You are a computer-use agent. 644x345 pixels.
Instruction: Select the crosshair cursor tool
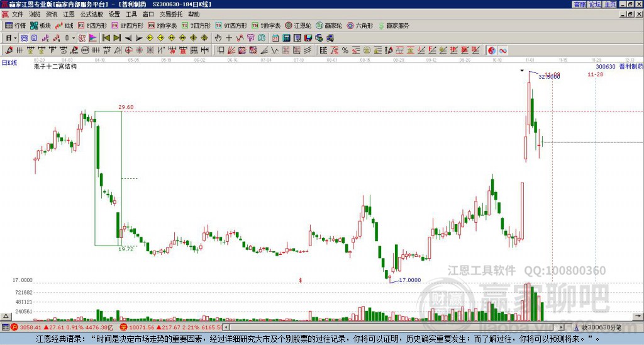point(229,38)
